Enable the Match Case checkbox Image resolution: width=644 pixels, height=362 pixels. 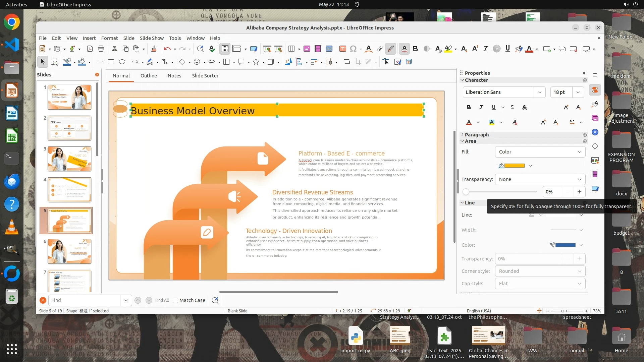click(x=175, y=300)
